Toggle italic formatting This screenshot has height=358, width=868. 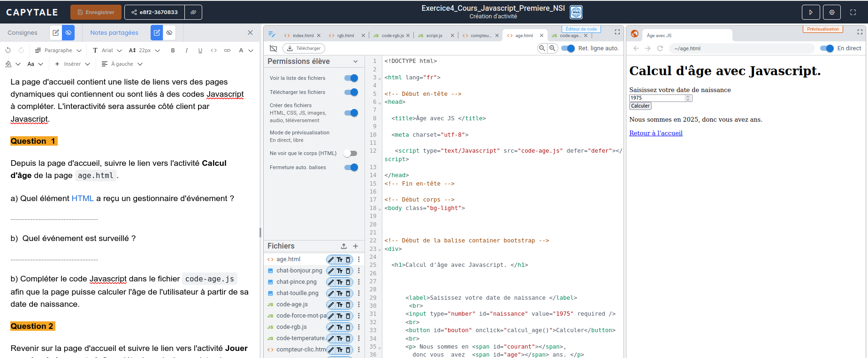[187, 50]
